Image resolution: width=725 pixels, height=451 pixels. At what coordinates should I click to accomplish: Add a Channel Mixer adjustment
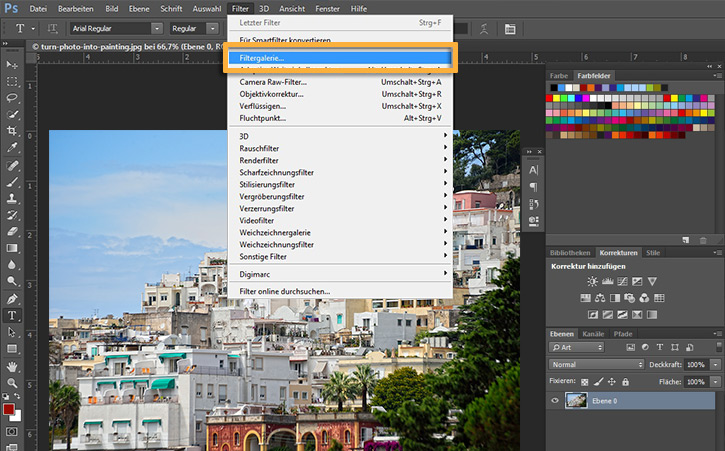coord(644,298)
